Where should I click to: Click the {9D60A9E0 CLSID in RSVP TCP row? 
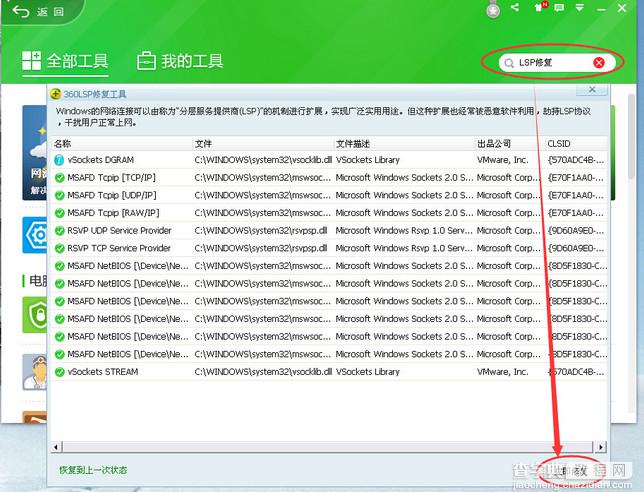click(576, 248)
